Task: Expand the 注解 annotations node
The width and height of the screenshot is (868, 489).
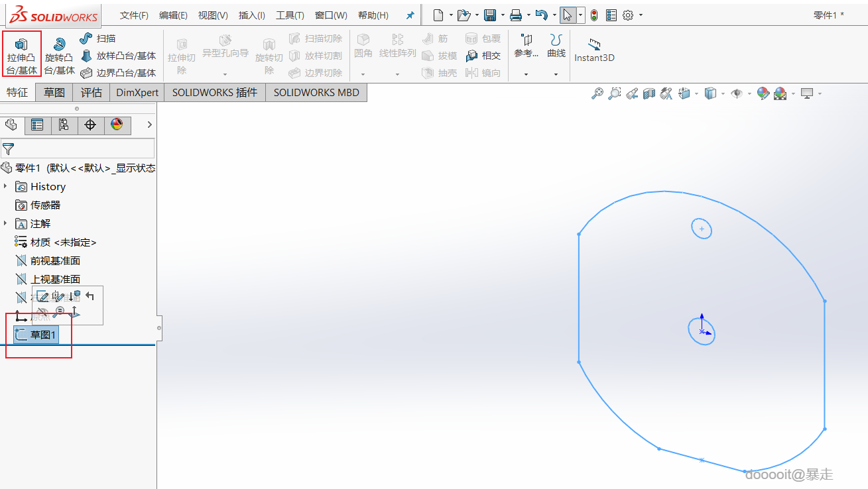Action: (5, 223)
